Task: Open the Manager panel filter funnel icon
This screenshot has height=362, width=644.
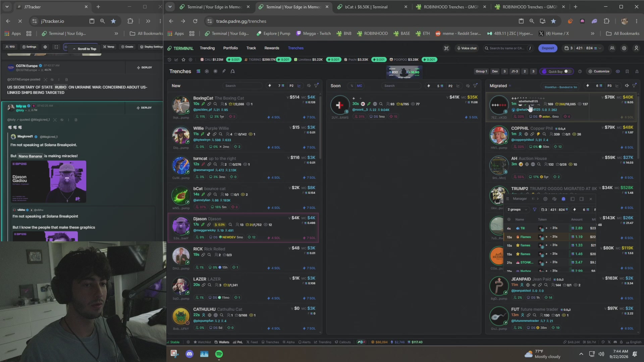Action: [535, 209]
